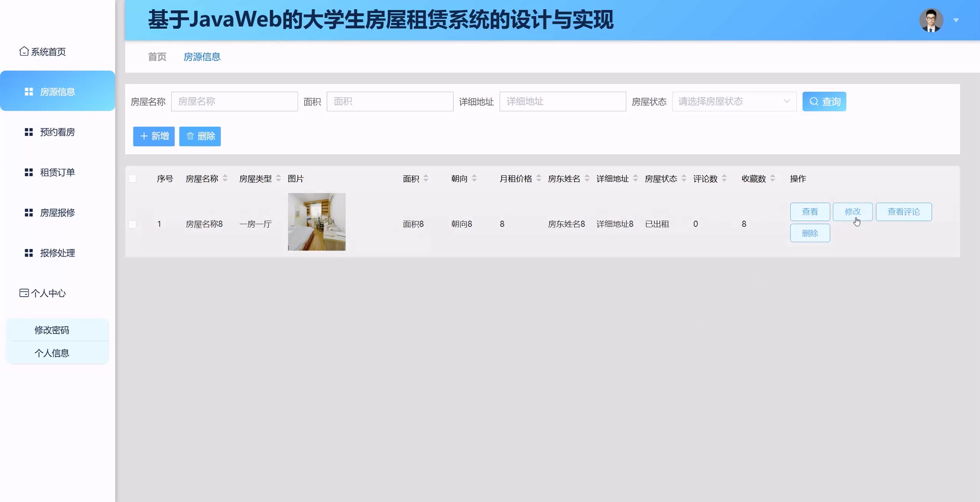Click the grid icon beside 报修处理
The image size is (980, 502).
pyautogui.click(x=29, y=253)
